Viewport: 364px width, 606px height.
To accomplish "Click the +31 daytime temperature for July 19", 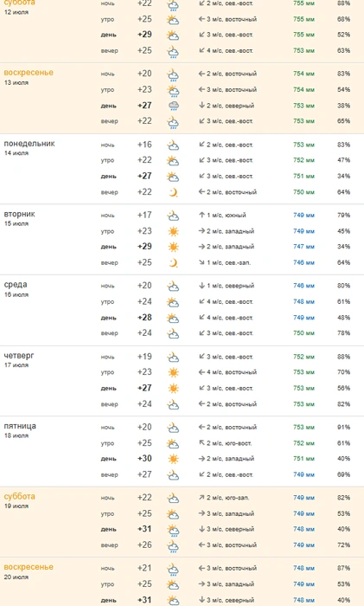I will point(144,529).
